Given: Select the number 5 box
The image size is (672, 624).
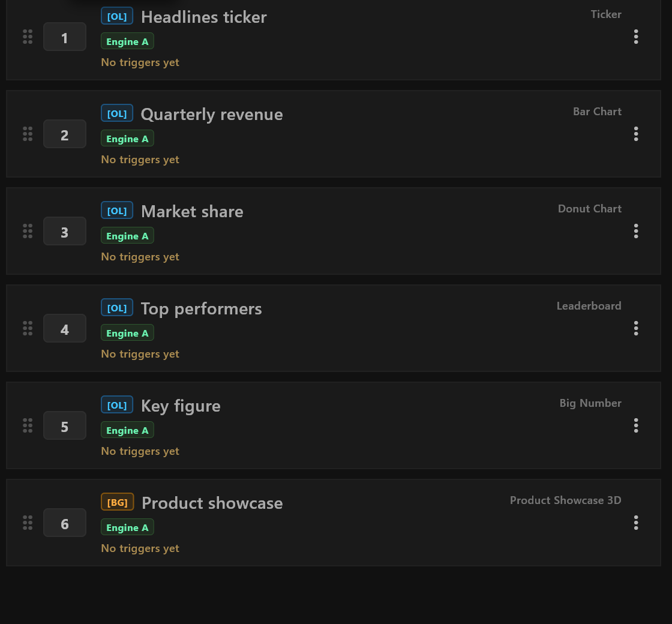Looking at the screenshot, I should [65, 425].
